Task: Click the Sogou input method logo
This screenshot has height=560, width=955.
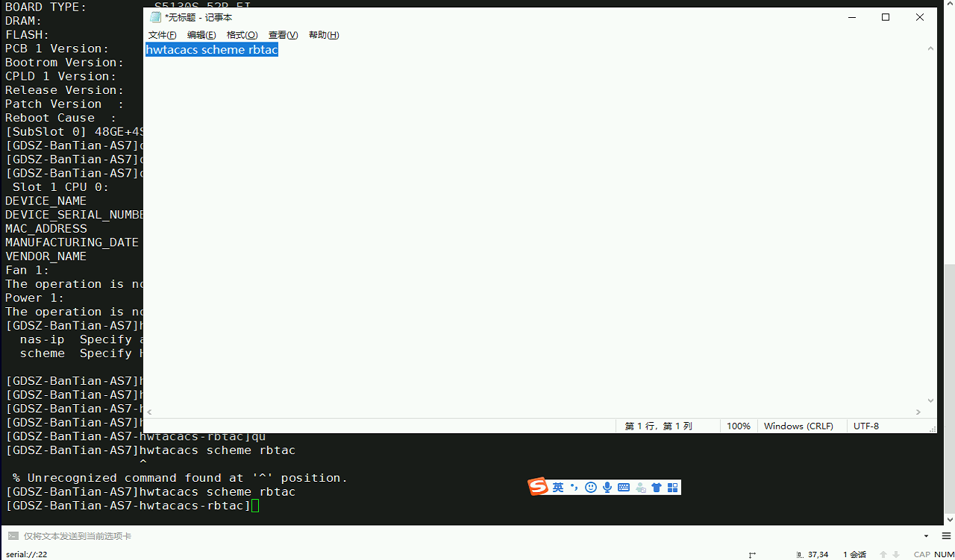Action: (538, 487)
